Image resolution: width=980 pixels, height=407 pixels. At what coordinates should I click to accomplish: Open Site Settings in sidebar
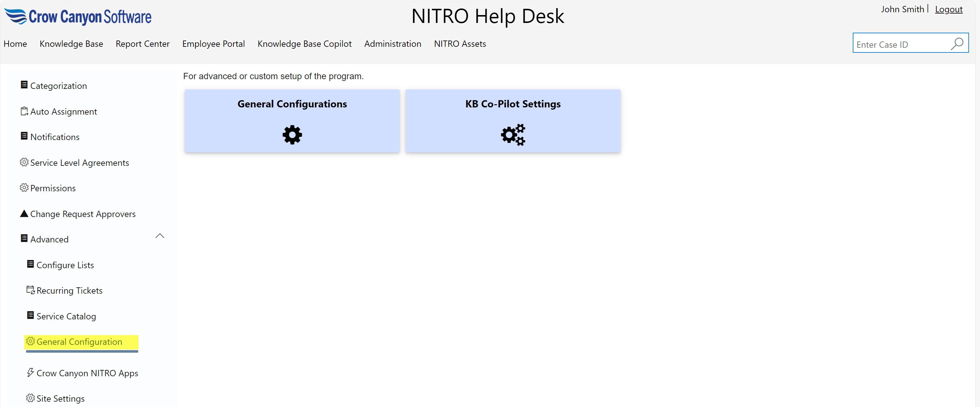(61, 398)
